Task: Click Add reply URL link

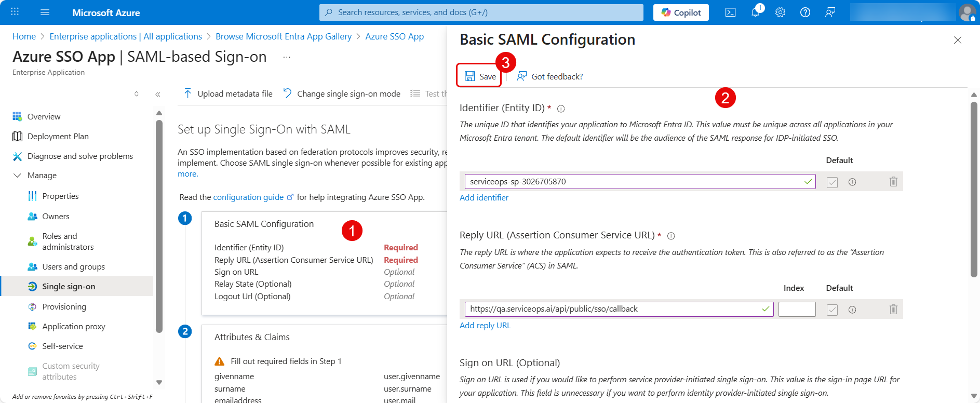Action: point(485,326)
